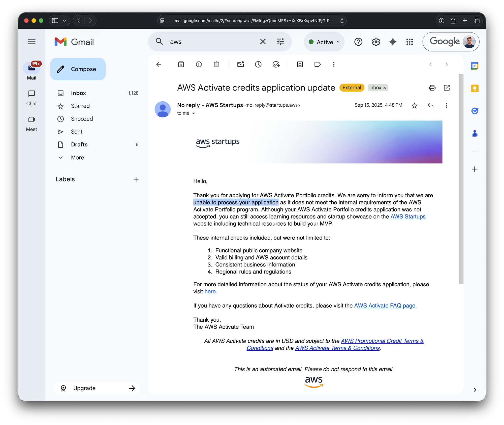Add the email to Tasks
The width and height of the screenshot is (504, 425).
(276, 64)
